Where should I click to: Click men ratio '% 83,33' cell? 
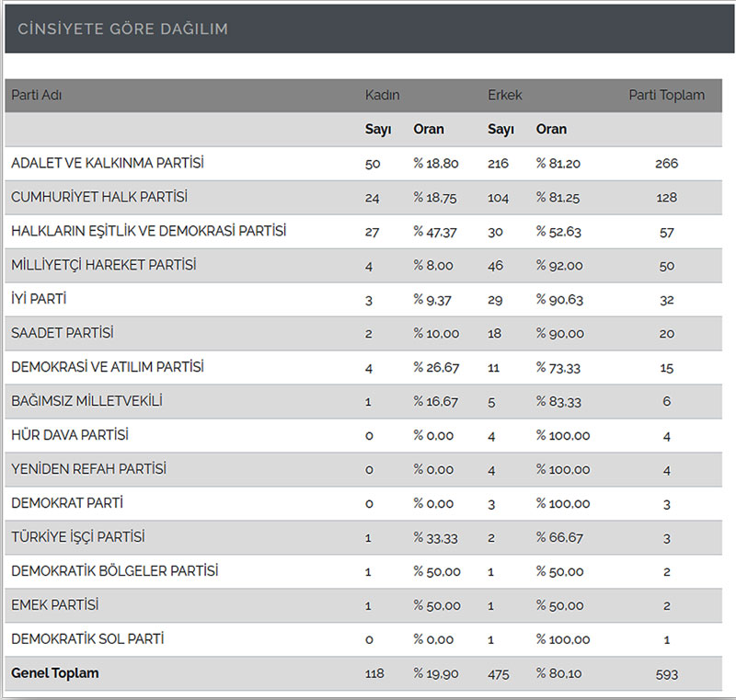pos(558,402)
